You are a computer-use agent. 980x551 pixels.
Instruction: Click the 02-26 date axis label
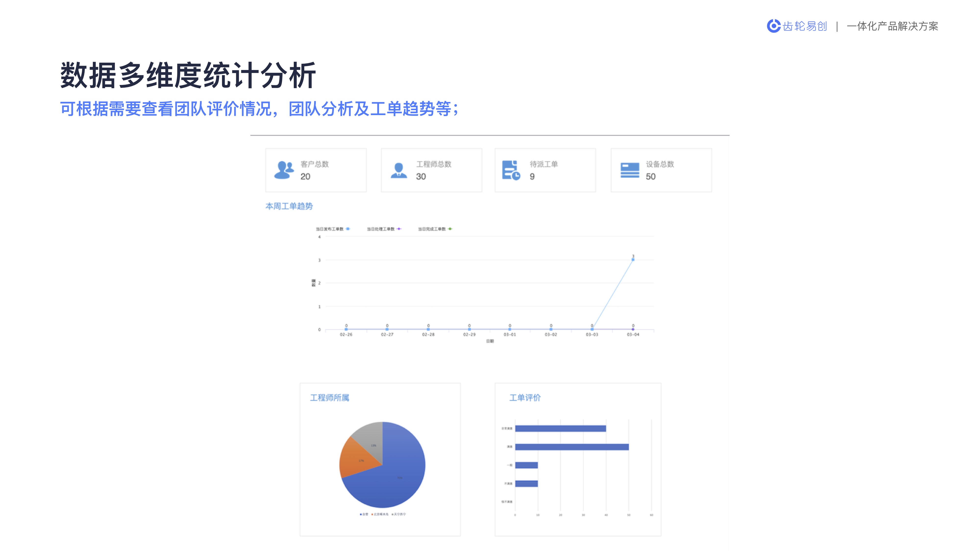coord(346,335)
